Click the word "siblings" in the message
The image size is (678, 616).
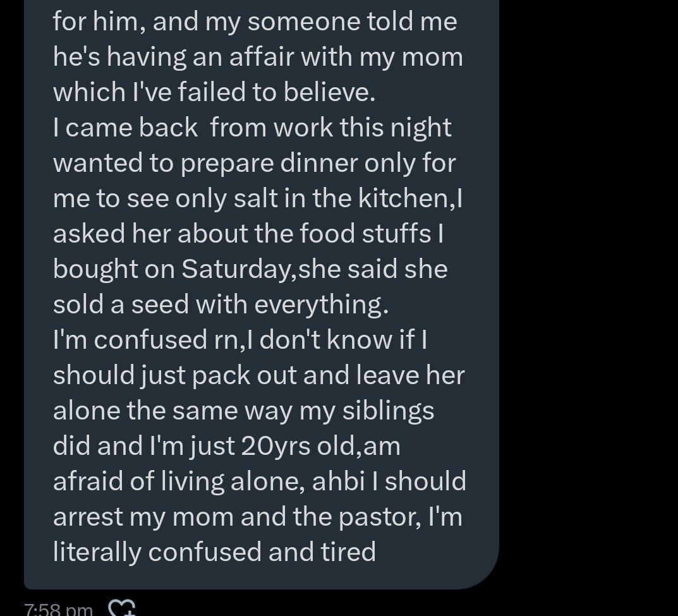389,411
